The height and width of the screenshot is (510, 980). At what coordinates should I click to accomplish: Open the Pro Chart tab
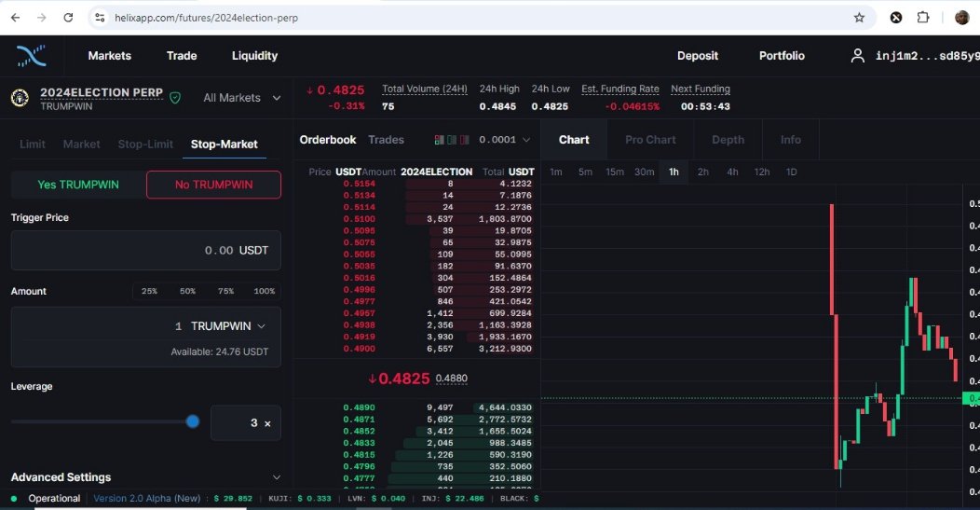point(650,140)
